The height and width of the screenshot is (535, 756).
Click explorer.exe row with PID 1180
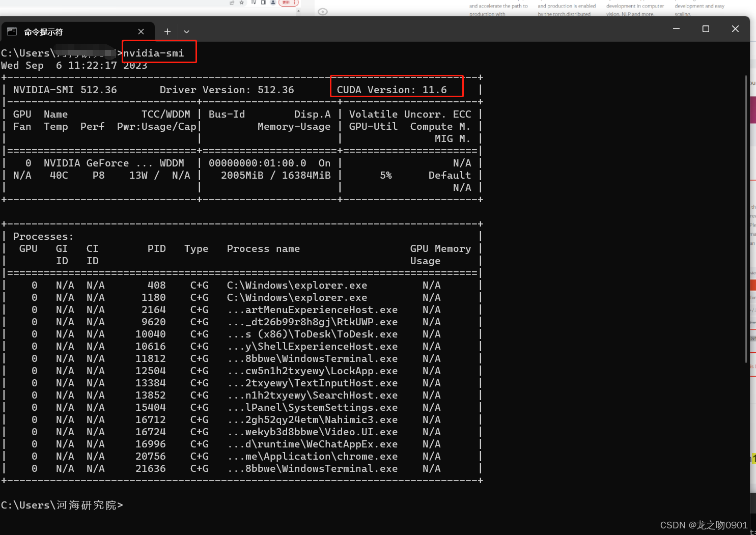[x=242, y=297]
